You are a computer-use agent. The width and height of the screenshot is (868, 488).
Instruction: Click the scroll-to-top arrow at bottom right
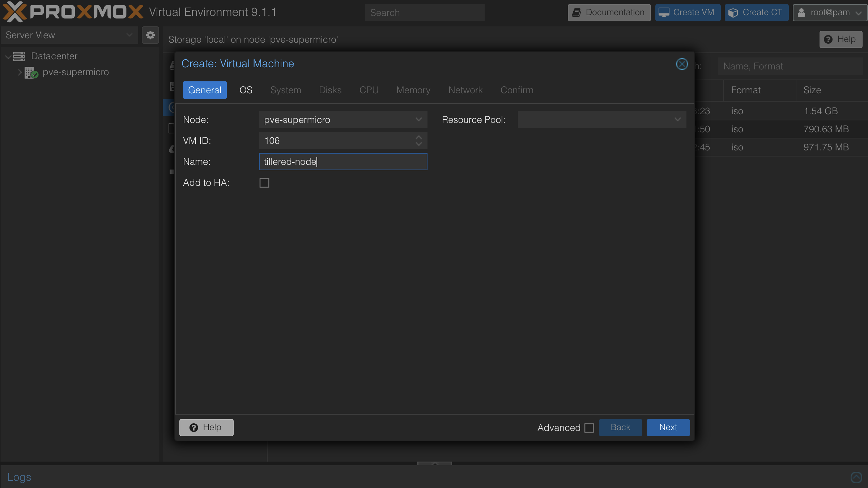tap(856, 477)
